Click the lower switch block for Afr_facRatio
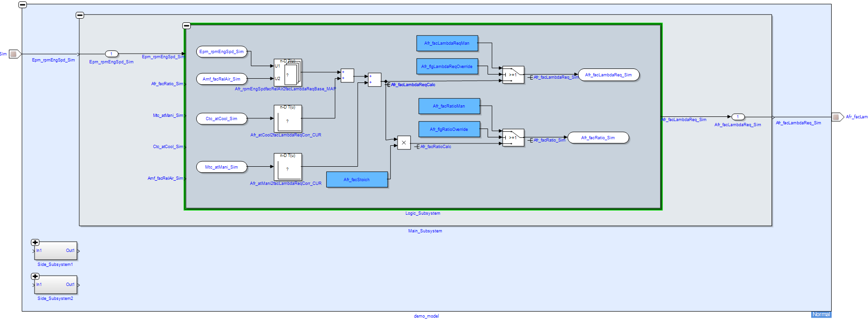This screenshot has width=868, height=326. 513,137
